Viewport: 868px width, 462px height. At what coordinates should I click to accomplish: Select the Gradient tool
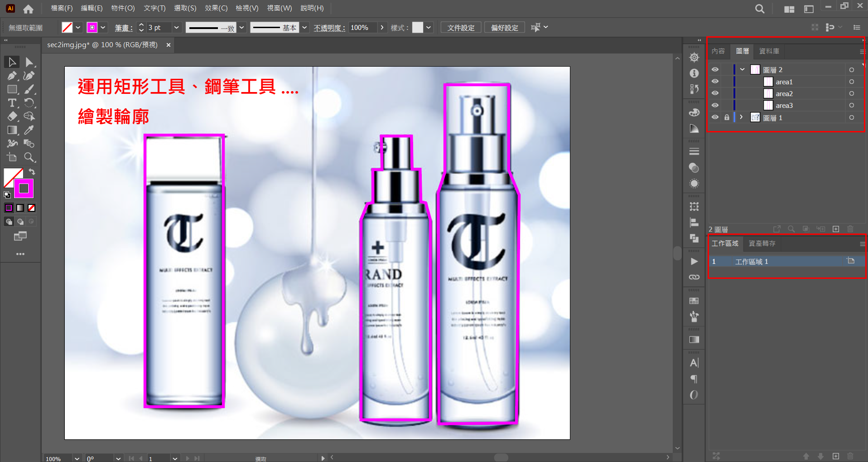coord(12,130)
